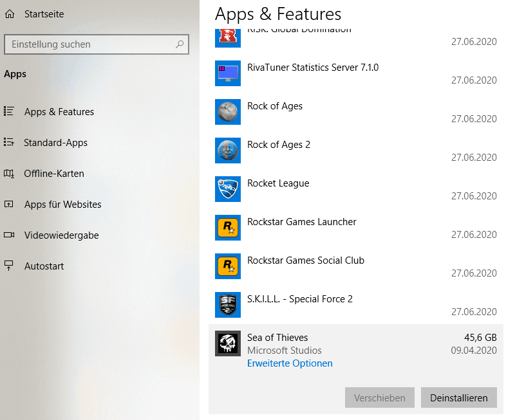
Task: Click the Rocket League 27.06.2020 date
Action: (x=474, y=196)
